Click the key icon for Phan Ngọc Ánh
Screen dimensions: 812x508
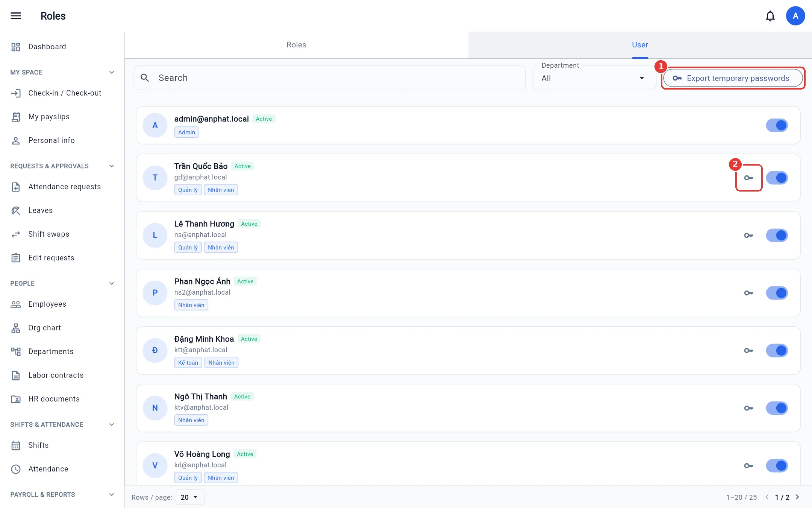(x=749, y=293)
